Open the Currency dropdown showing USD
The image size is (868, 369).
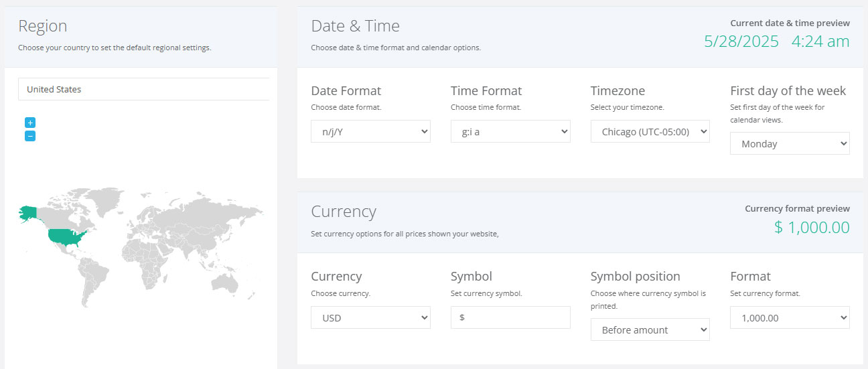click(370, 317)
